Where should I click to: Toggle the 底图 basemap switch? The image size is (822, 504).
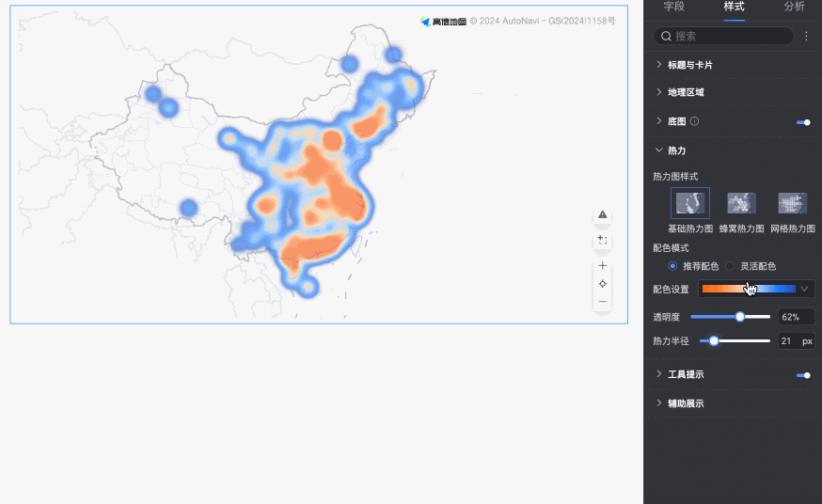click(x=803, y=122)
